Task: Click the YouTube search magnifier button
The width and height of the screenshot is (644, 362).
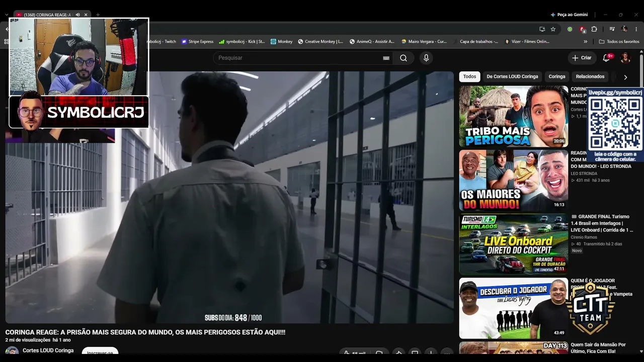Action: coord(404,58)
